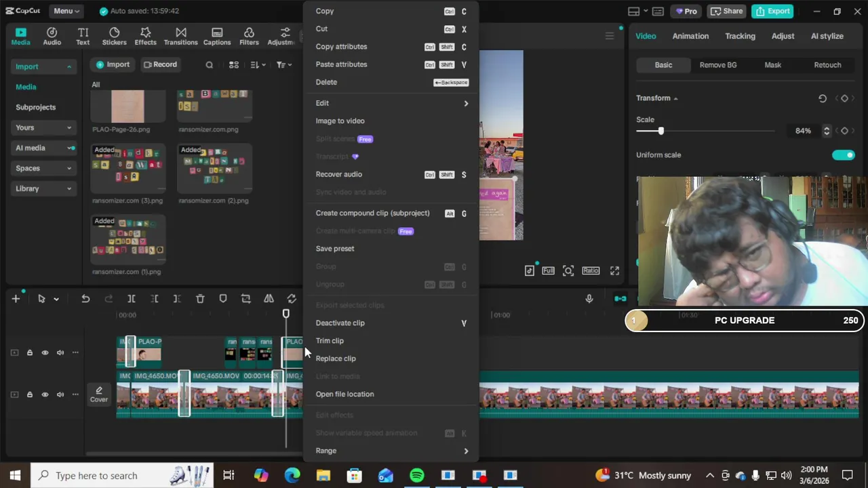Toggle the teal main track magnet icon
Viewport: 868px width, 488px height.
620,299
